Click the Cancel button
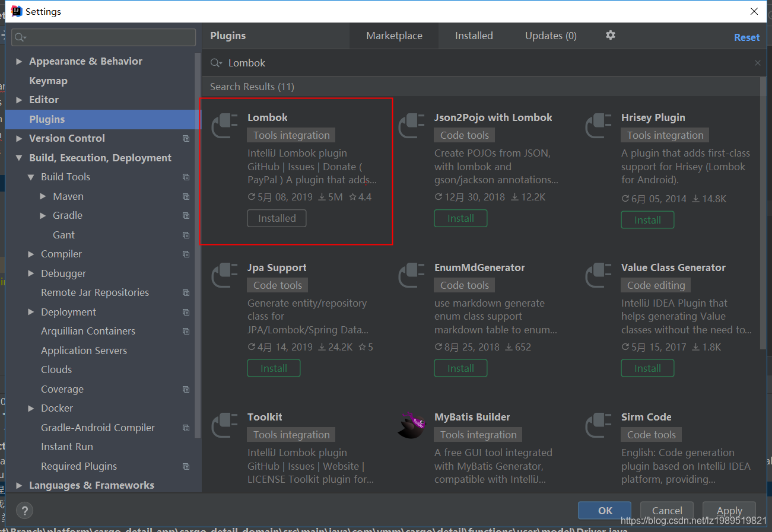The image size is (772, 532). [667, 511]
